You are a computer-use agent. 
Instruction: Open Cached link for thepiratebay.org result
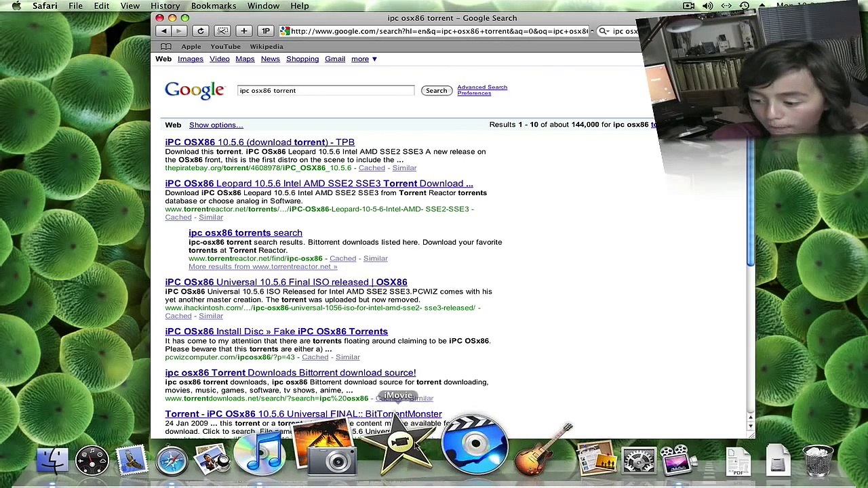pos(371,168)
